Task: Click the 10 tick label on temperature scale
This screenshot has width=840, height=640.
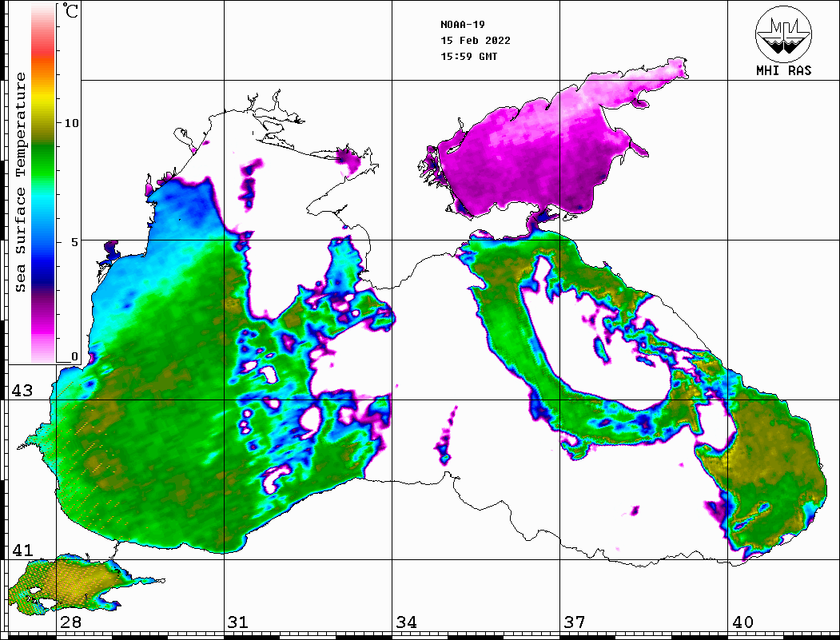Action: 71,123
